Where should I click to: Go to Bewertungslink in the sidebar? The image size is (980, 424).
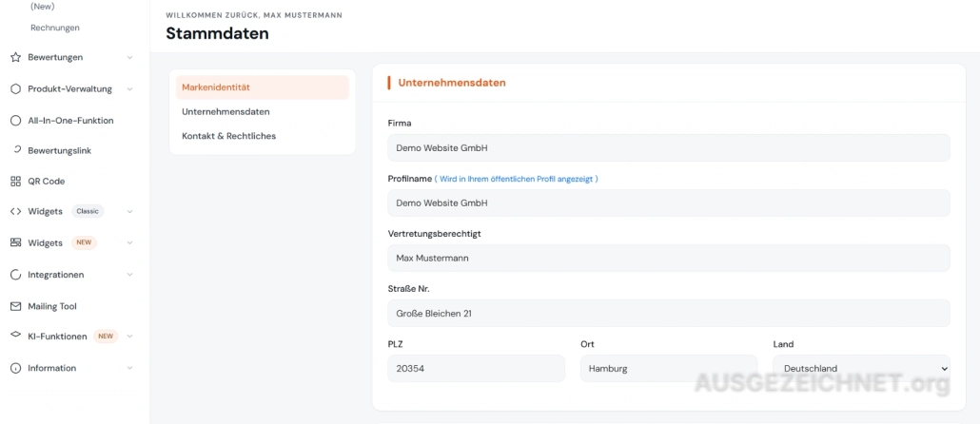click(x=59, y=151)
